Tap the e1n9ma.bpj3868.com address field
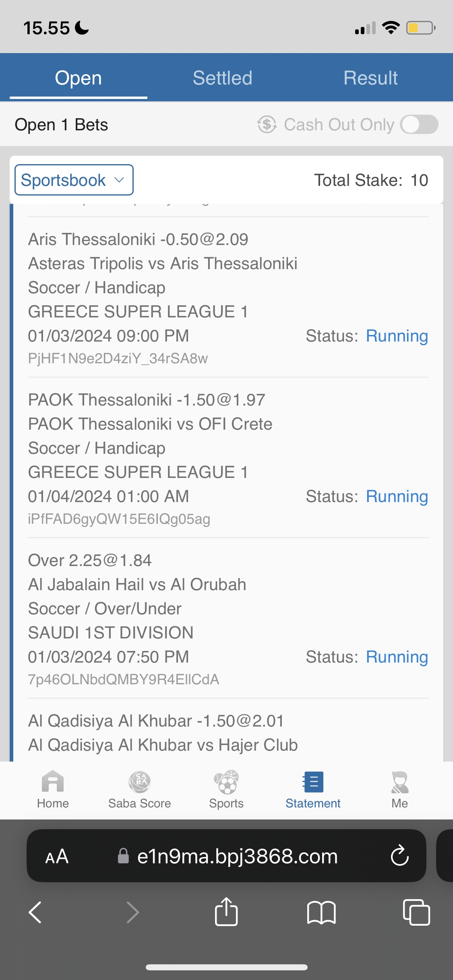Image resolution: width=453 pixels, height=980 pixels. (x=237, y=856)
